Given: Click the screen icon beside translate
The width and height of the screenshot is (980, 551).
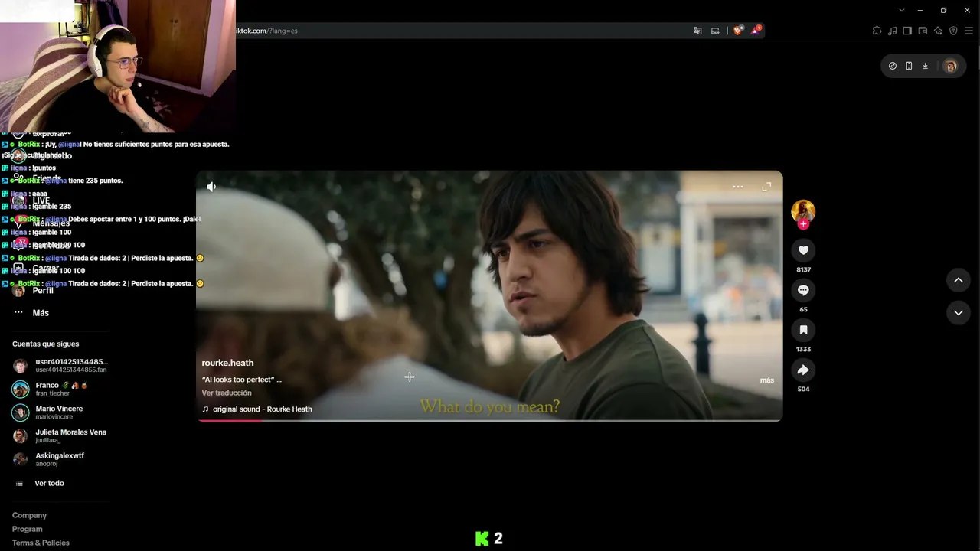Looking at the screenshot, I should 715,31.
